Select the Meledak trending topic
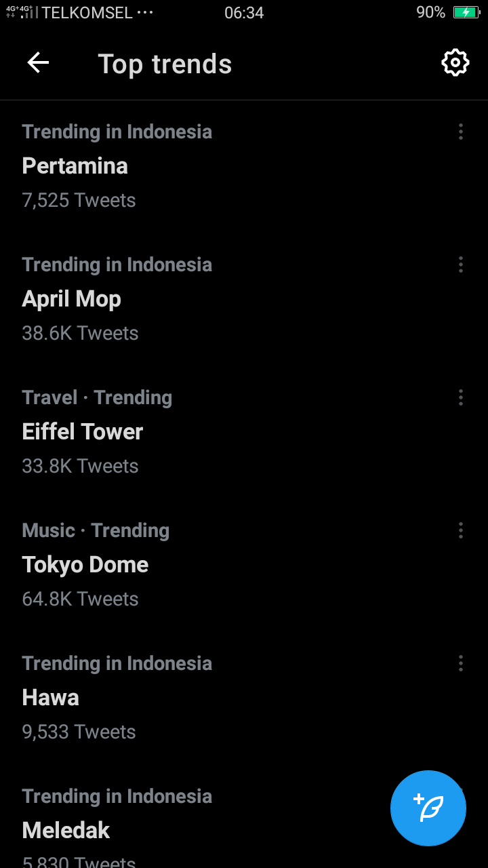The image size is (488, 868). point(66,831)
